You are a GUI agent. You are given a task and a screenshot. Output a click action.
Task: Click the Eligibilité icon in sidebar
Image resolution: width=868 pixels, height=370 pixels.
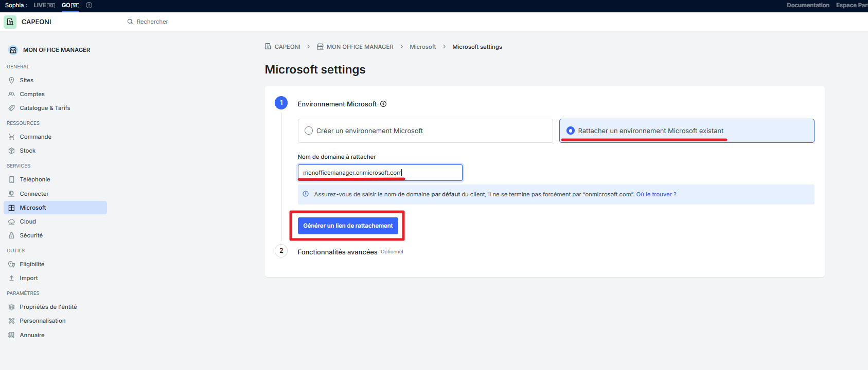tap(11, 264)
